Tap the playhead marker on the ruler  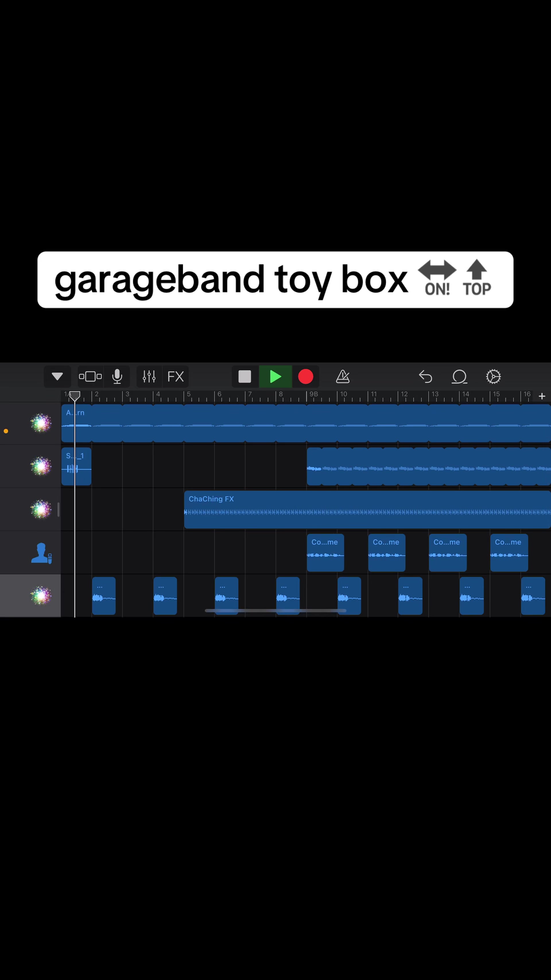tap(75, 396)
